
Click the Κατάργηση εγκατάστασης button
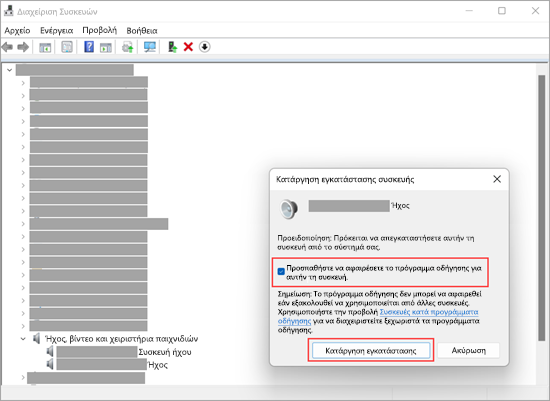[371, 350]
